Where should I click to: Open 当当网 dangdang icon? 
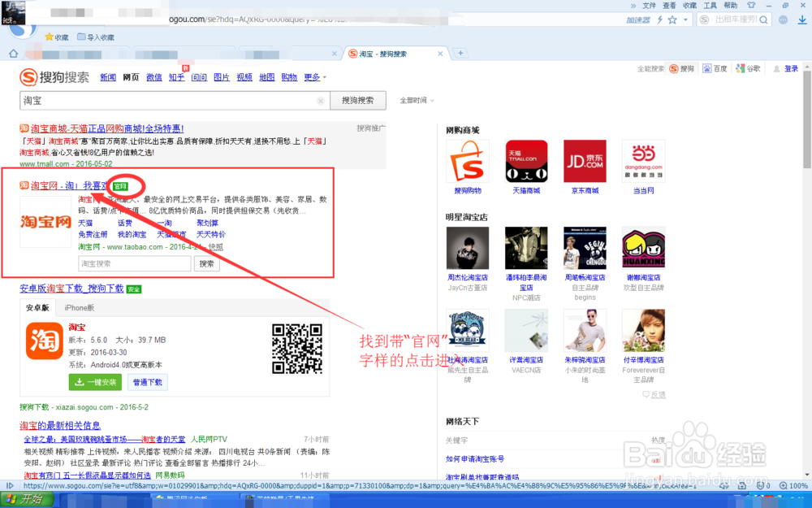point(643,161)
